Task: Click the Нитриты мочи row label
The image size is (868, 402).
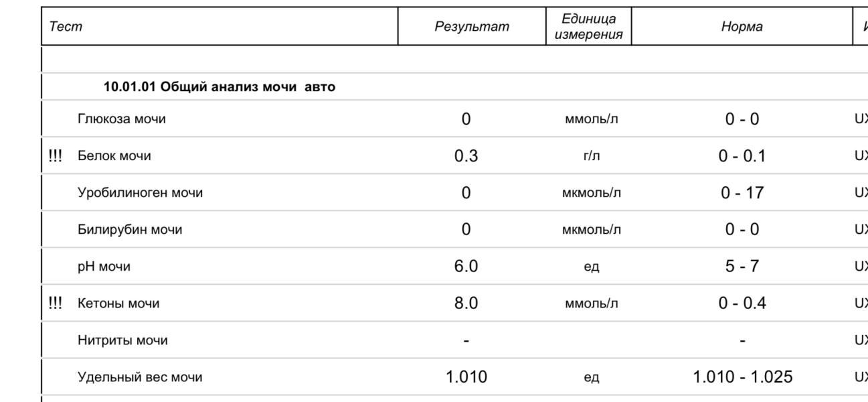Action: tap(123, 340)
